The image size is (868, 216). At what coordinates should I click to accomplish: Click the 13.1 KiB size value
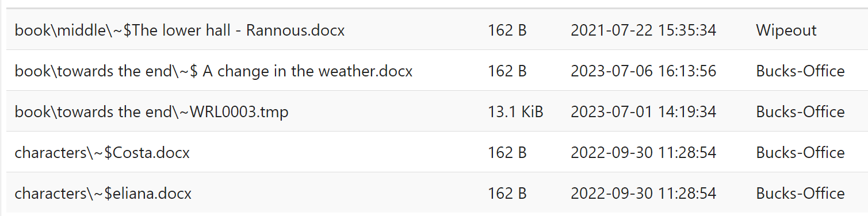pyautogui.click(x=515, y=112)
